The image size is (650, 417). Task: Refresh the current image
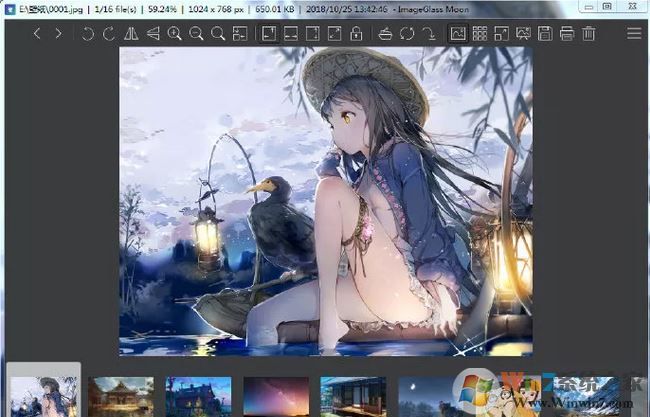click(407, 34)
